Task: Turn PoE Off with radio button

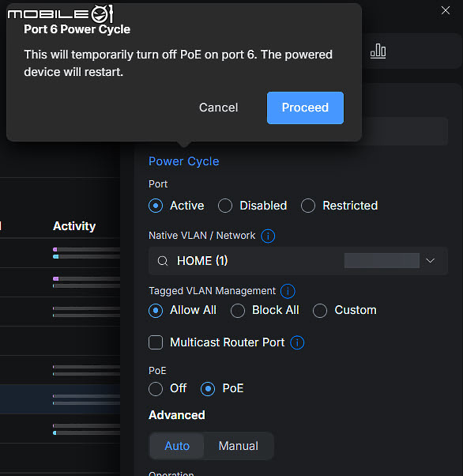Action: point(156,389)
